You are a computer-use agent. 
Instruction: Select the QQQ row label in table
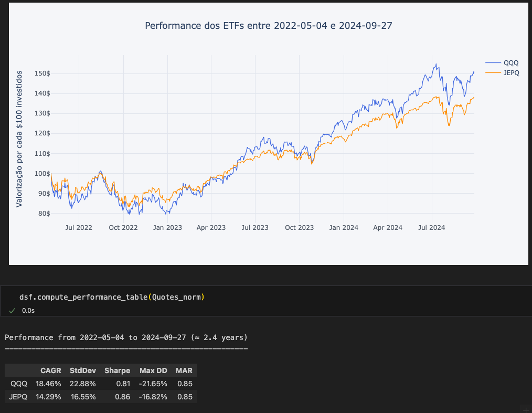pos(19,384)
